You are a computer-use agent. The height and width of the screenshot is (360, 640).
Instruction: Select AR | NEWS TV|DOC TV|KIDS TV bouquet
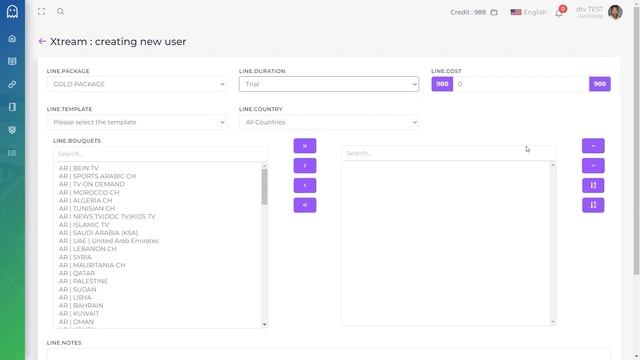click(107, 216)
